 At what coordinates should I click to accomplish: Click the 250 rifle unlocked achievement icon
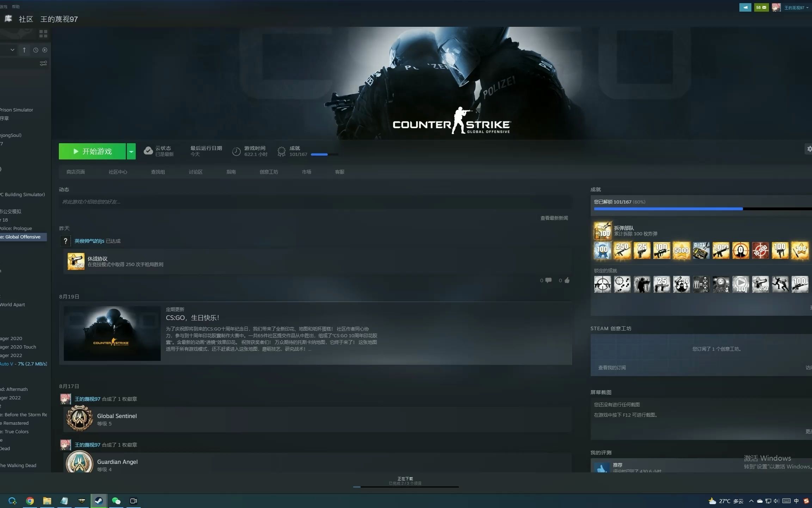(622, 250)
